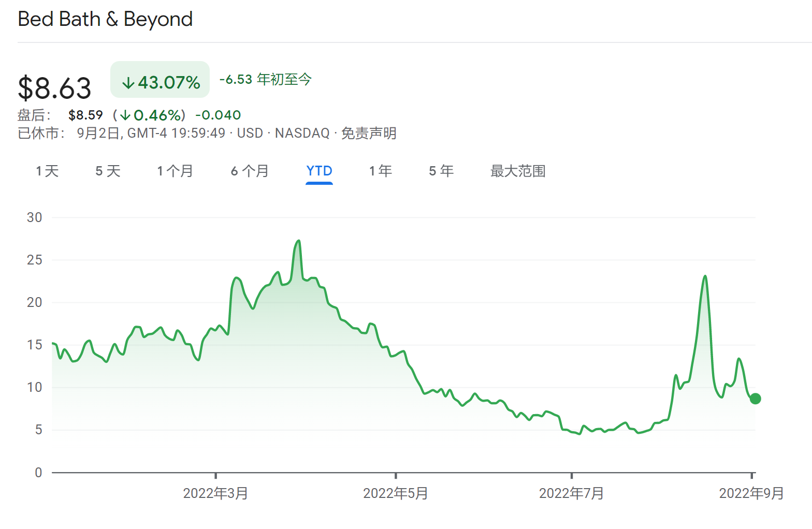Click the NASDAQ exchange label
The height and width of the screenshot is (529, 812).
click(x=302, y=134)
